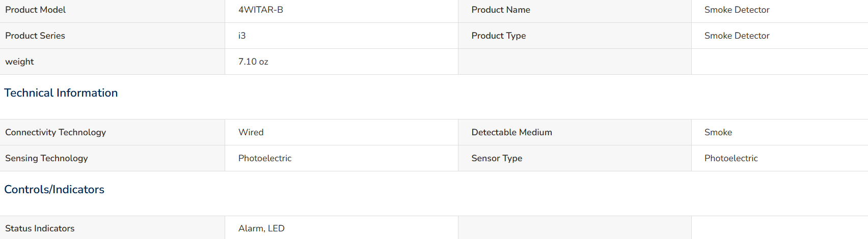Click the Product Series label

(x=35, y=36)
